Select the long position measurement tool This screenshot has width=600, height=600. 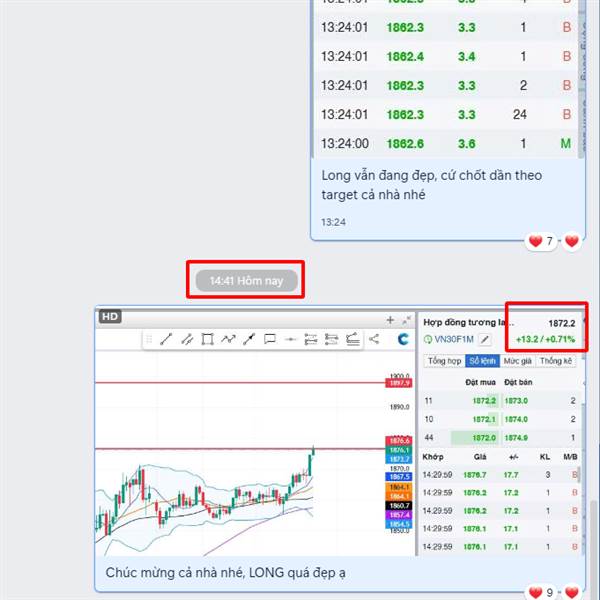(311, 339)
